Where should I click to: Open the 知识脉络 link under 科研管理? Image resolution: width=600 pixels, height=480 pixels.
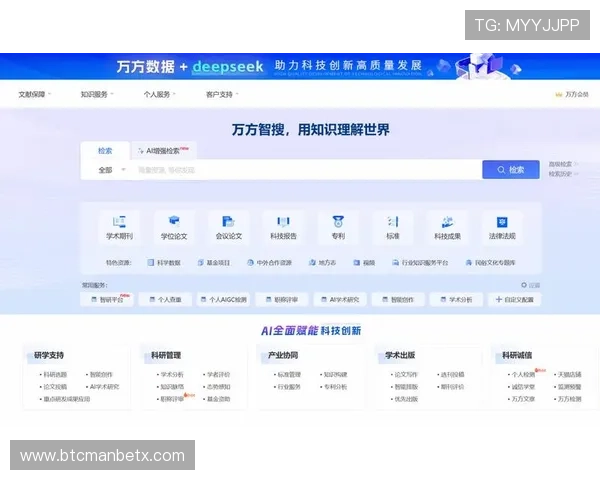click(172, 387)
